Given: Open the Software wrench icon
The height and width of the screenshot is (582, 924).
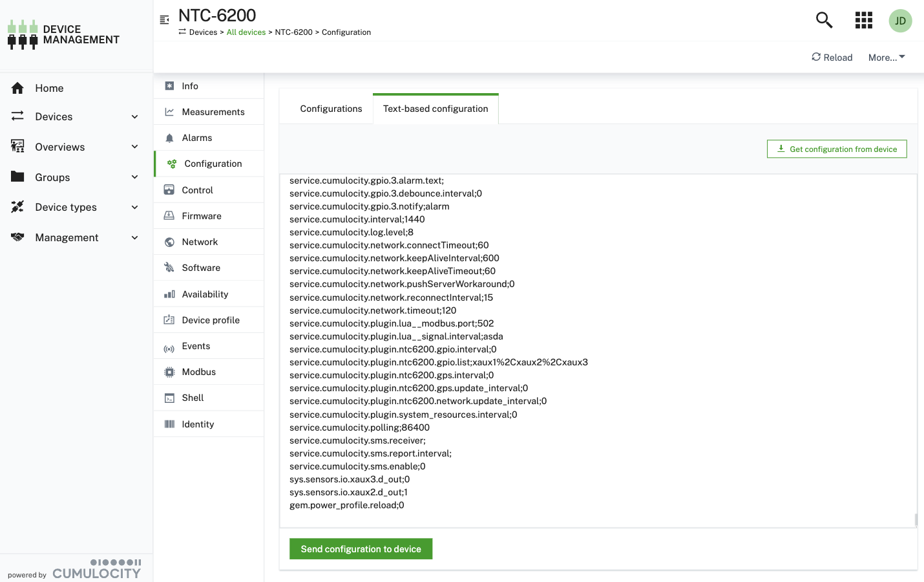Looking at the screenshot, I should [169, 267].
